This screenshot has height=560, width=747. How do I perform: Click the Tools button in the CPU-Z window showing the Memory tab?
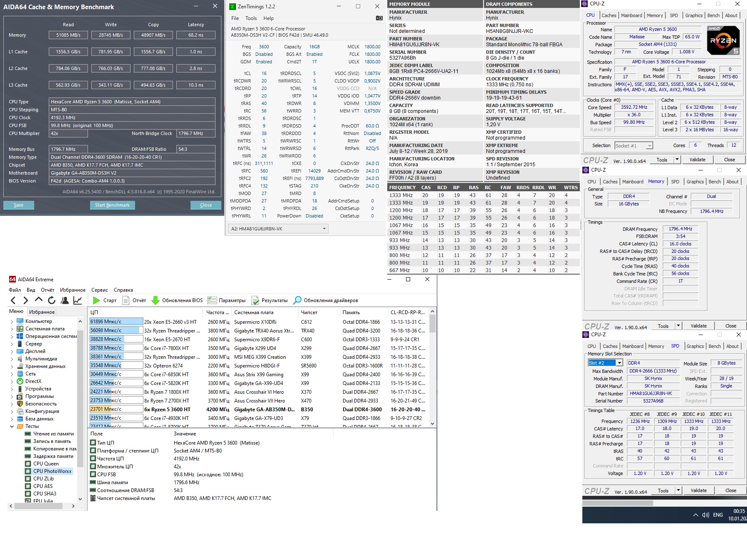663,326
